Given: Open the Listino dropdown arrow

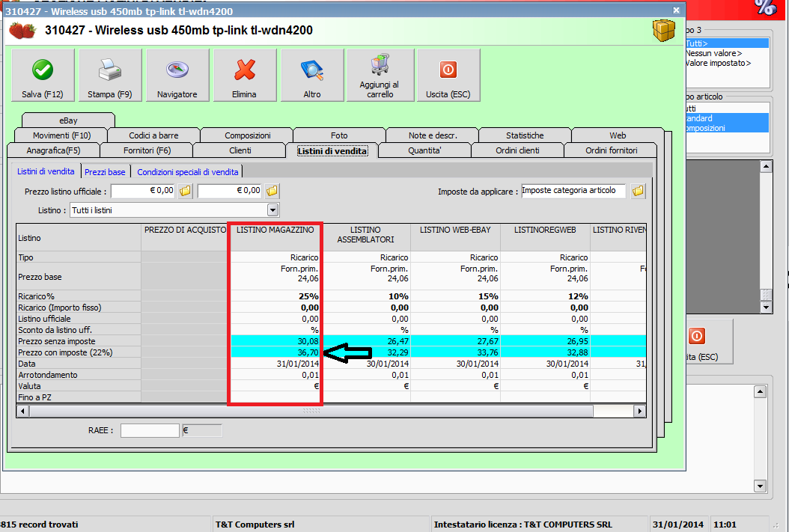Looking at the screenshot, I should coord(272,210).
